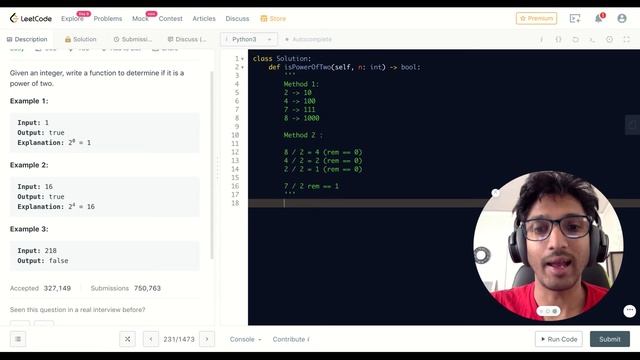Open the Contribute link

(x=291, y=339)
